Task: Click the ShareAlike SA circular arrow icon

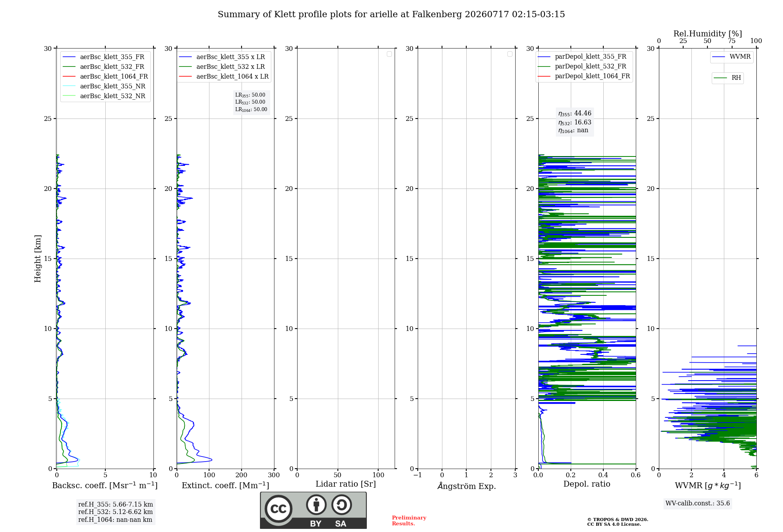Action: coord(341,505)
